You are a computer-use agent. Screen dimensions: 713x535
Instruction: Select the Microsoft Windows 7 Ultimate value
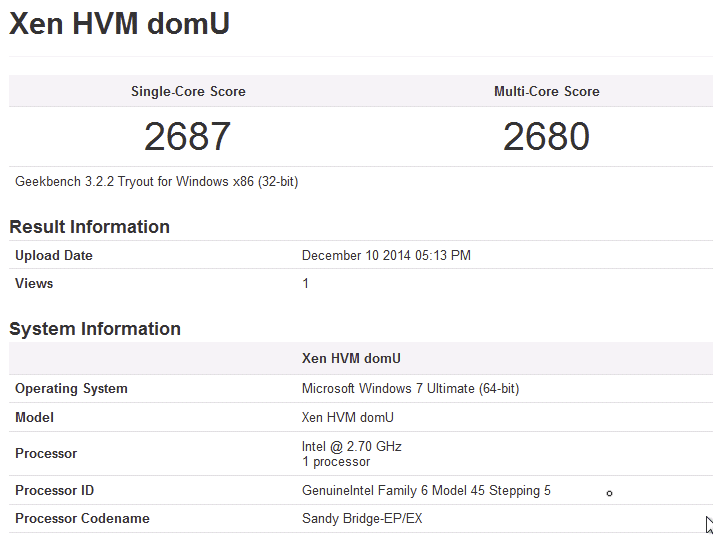pos(410,389)
